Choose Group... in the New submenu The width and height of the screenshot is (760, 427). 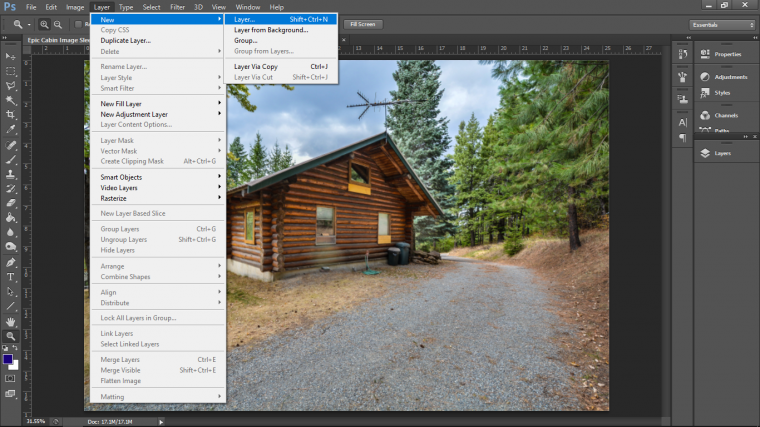click(281, 41)
